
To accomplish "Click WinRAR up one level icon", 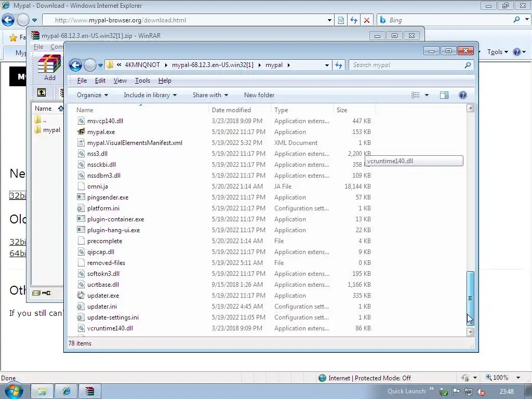I will pos(42,92).
